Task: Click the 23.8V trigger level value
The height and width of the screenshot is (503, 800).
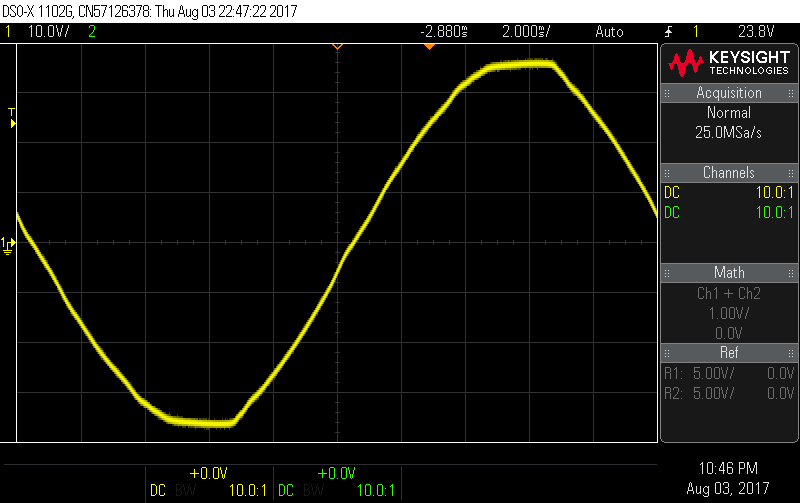Action: pos(756,32)
